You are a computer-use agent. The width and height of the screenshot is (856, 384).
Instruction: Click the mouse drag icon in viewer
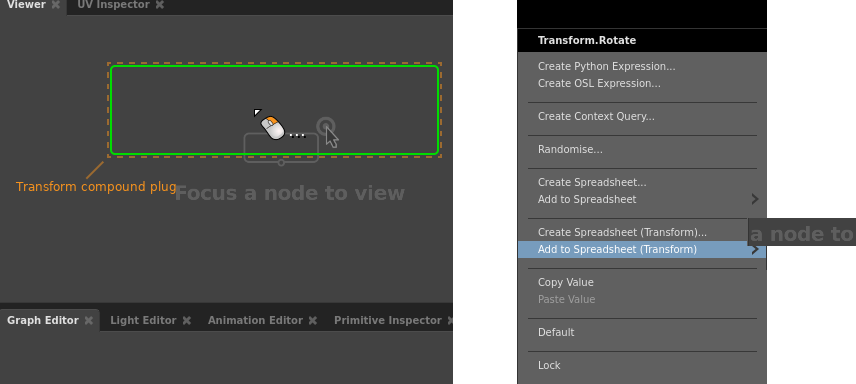pos(272,128)
